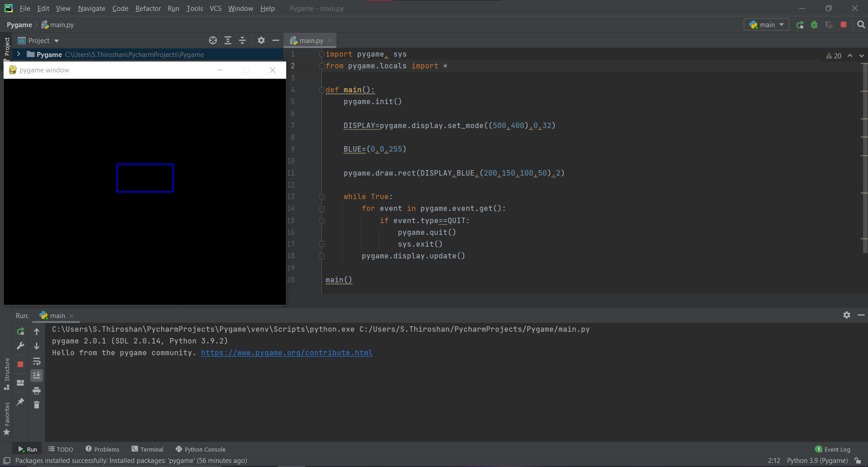Enable Select Opened File in Project panel
The image size is (868, 467).
click(x=213, y=40)
